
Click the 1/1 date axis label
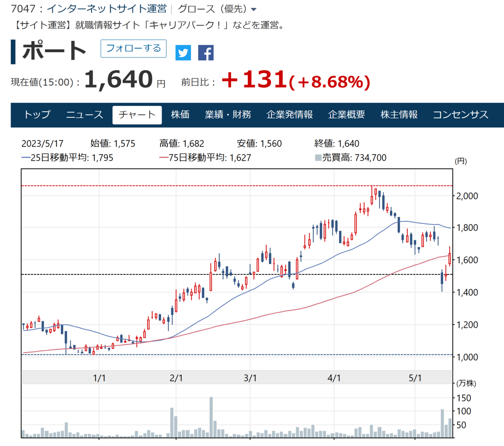pyautogui.click(x=99, y=378)
